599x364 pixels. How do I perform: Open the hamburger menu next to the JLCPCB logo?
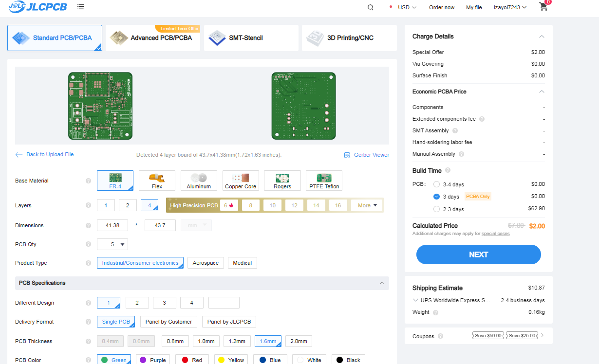pyautogui.click(x=80, y=7)
